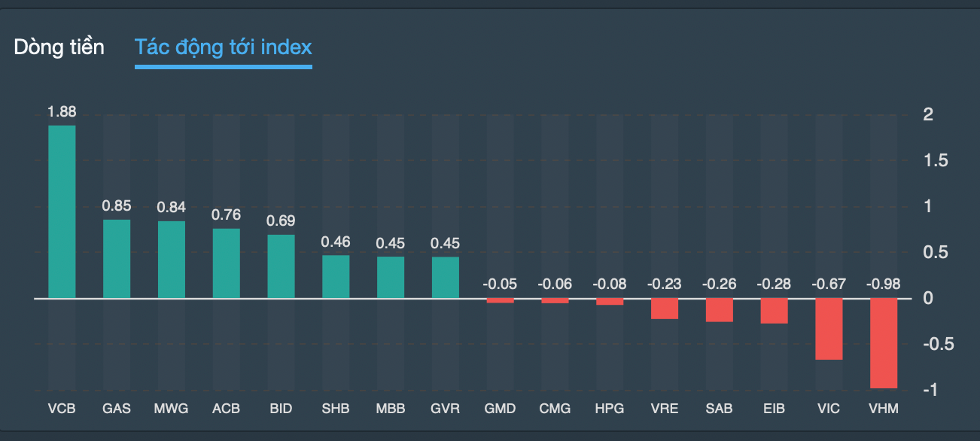The image size is (980, 441).
Task: Select the MWG green bar
Action: point(172,260)
